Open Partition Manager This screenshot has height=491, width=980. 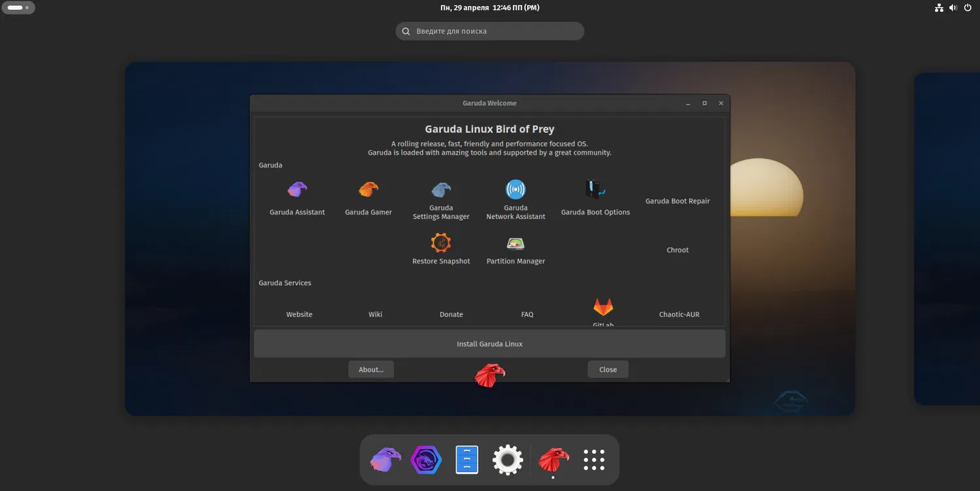pyautogui.click(x=515, y=249)
